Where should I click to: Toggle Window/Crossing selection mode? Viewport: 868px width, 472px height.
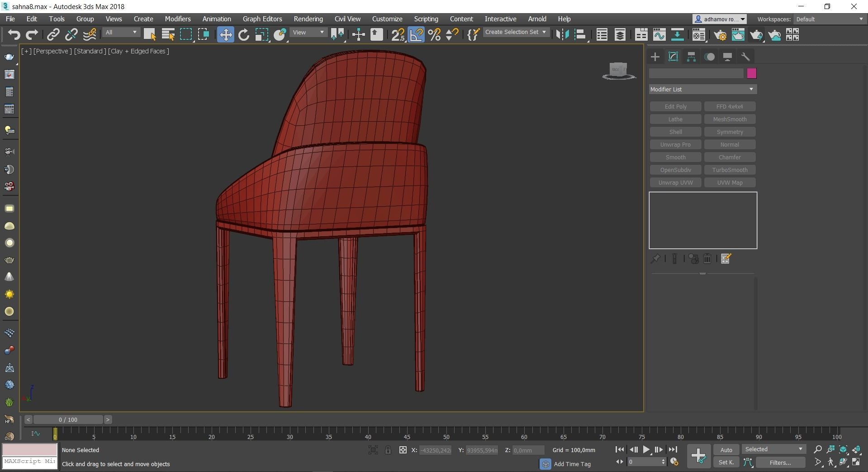(x=204, y=35)
